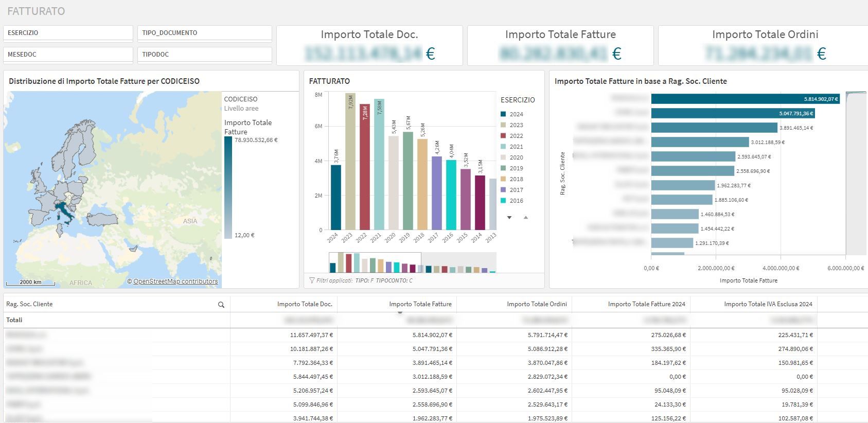Viewport: 868px width, 423px height.
Task: Open the MESEDOC filter list
Action: pos(68,55)
